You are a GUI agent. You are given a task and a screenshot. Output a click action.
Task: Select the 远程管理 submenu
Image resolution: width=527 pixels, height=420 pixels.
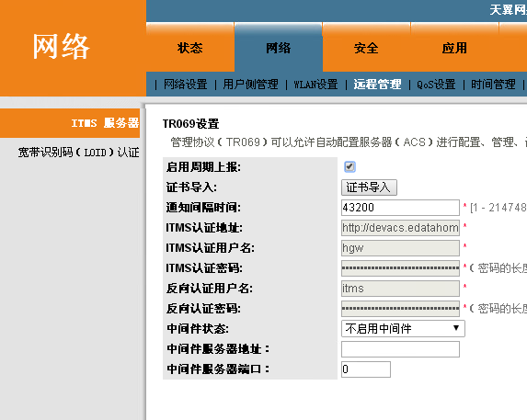click(x=377, y=85)
